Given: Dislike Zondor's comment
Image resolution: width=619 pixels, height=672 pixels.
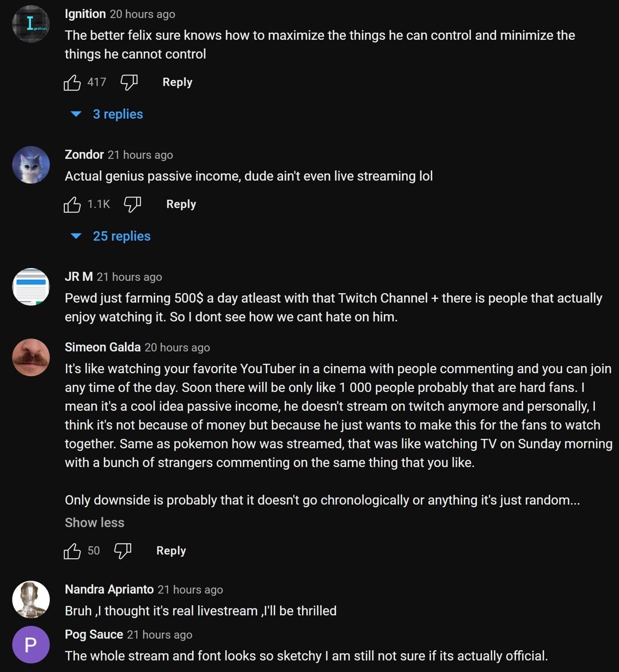Looking at the screenshot, I should click(132, 205).
